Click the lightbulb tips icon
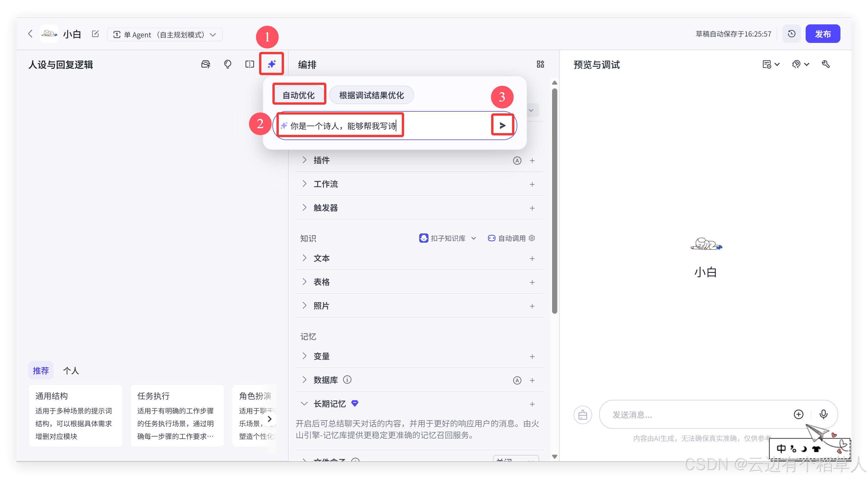The image size is (868, 479). pos(228,64)
